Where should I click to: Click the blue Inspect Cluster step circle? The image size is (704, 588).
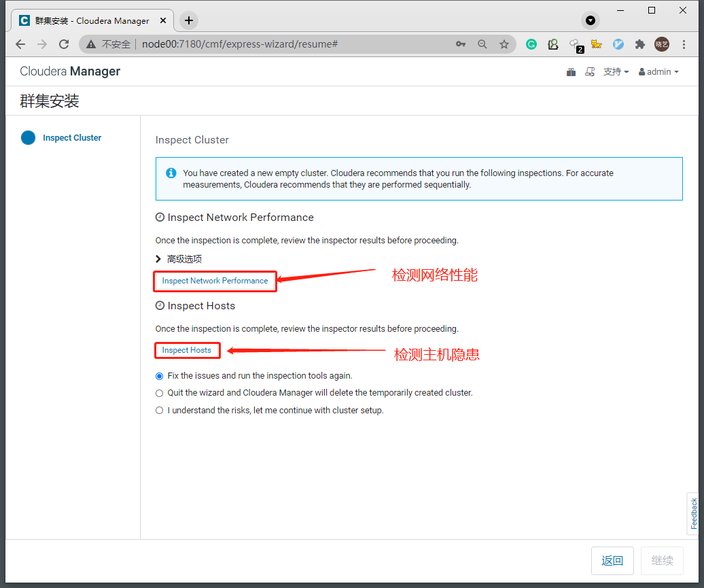(x=29, y=137)
